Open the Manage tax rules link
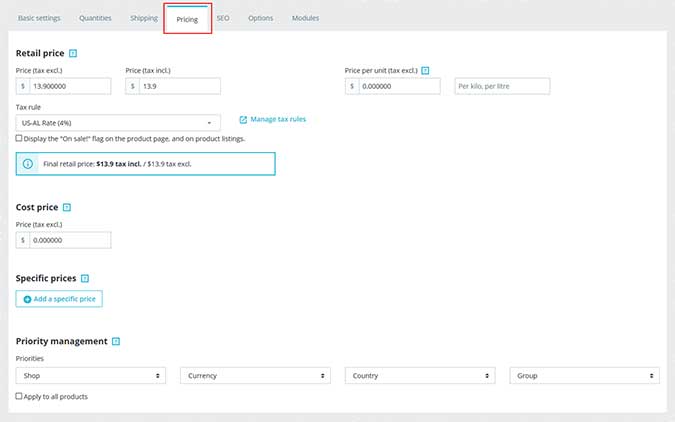This screenshot has width=675, height=422. [x=278, y=120]
